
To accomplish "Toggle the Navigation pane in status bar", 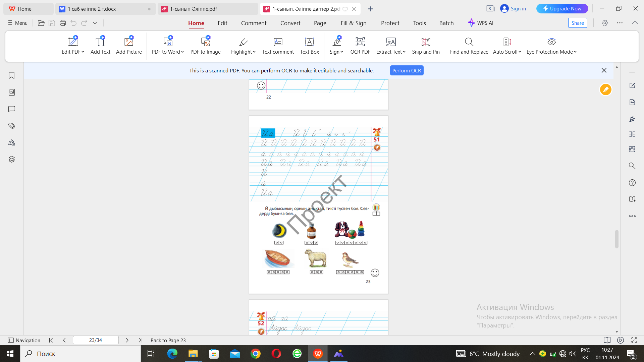I will pos(24,340).
